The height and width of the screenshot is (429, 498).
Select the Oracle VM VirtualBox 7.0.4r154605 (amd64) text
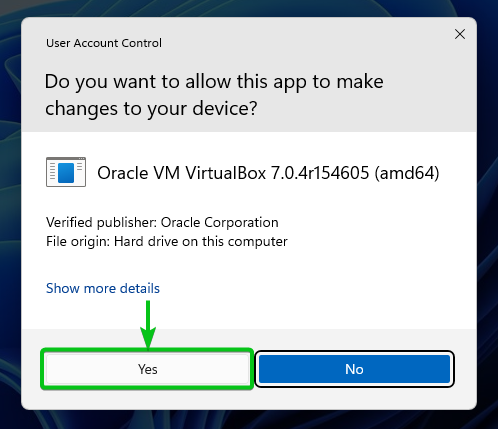tap(268, 173)
